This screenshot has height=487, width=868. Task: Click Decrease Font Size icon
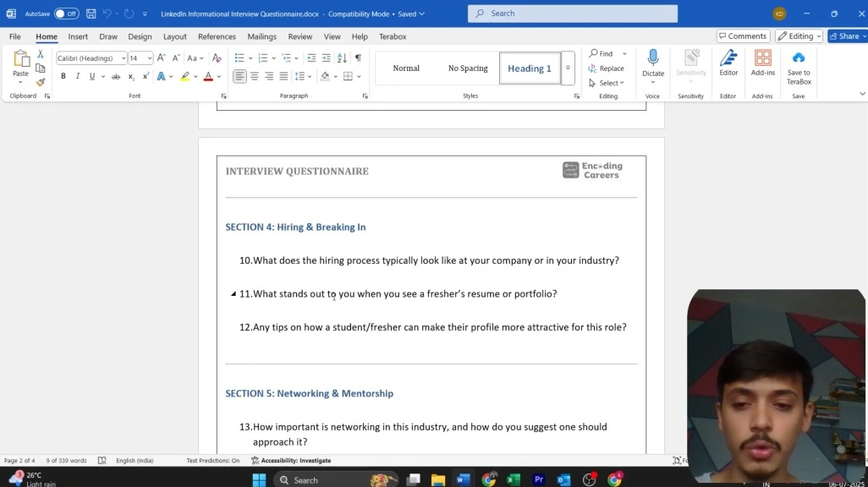176,58
